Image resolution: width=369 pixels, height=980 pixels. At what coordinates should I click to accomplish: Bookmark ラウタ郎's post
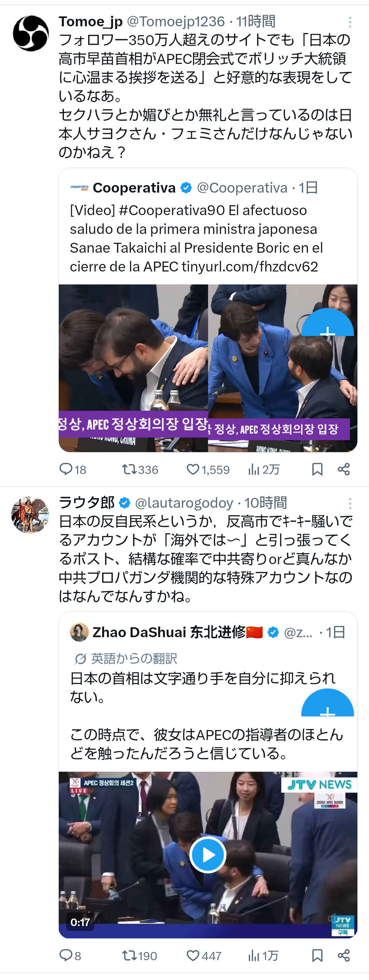tap(317, 955)
